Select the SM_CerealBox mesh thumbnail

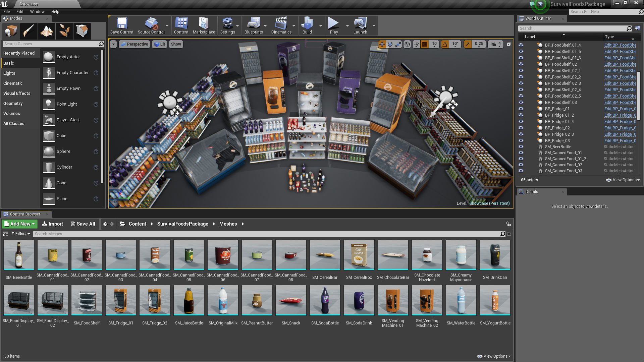point(359,255)
